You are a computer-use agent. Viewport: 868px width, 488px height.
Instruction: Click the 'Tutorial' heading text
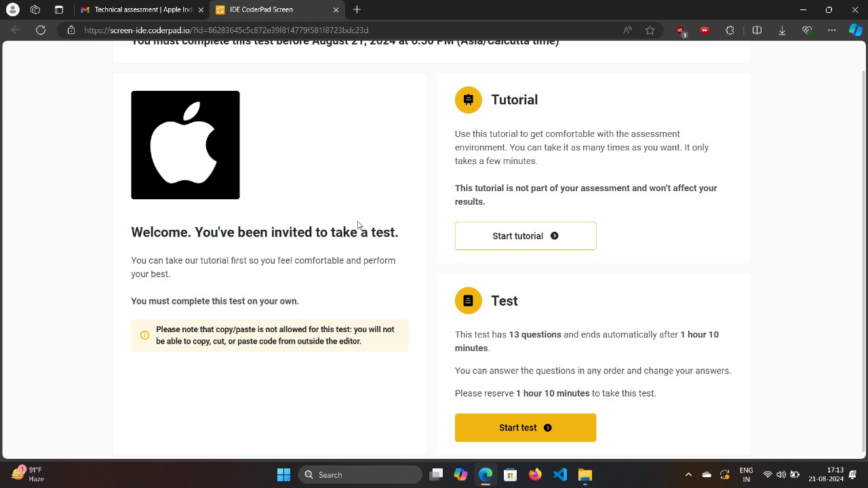tap(514, 100)
